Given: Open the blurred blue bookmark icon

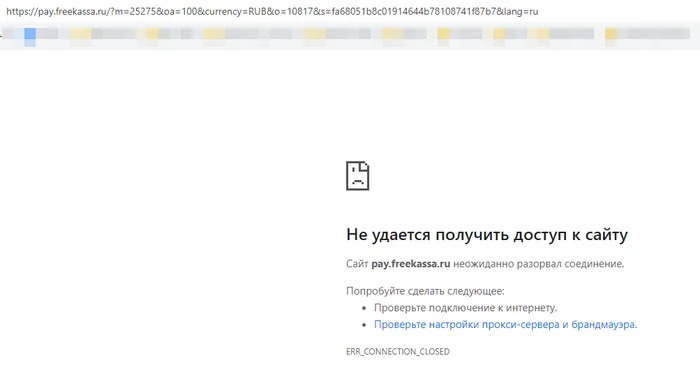Looking at the screenshot, I should pyautogui.click(x=30, y=34).
